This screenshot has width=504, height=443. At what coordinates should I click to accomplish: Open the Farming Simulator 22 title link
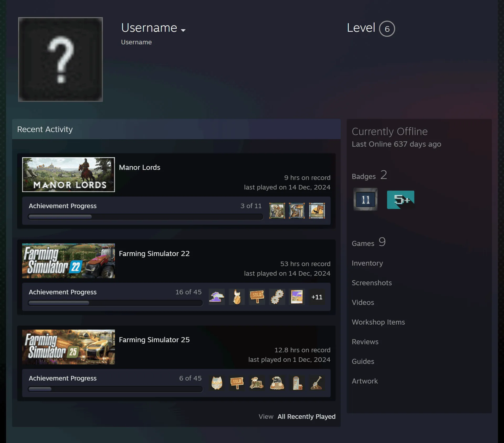click(x=154, y=254)
